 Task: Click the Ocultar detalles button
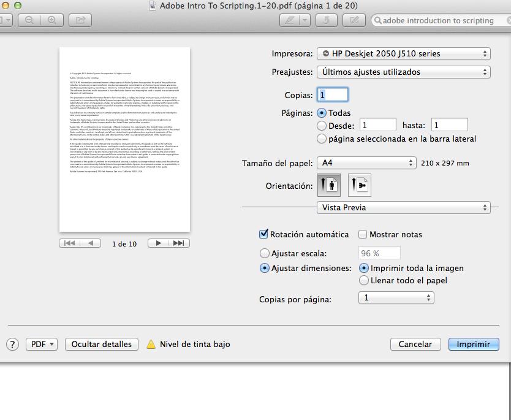coord(101,344)
